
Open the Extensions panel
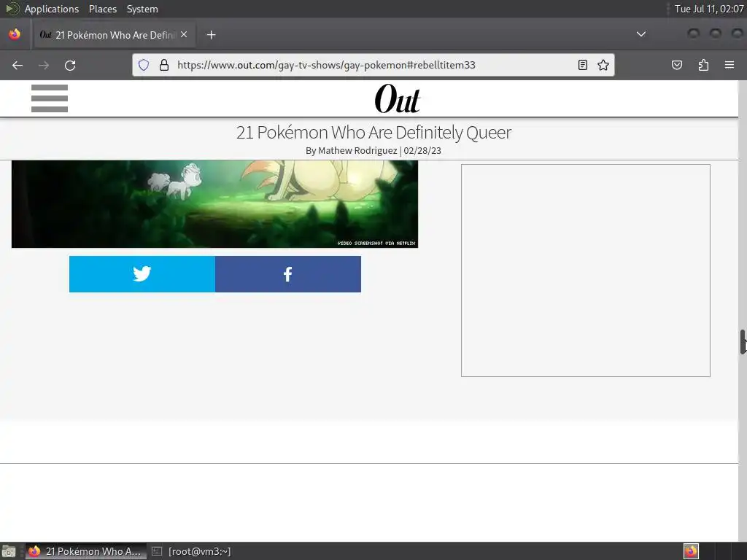coord(703,65)
